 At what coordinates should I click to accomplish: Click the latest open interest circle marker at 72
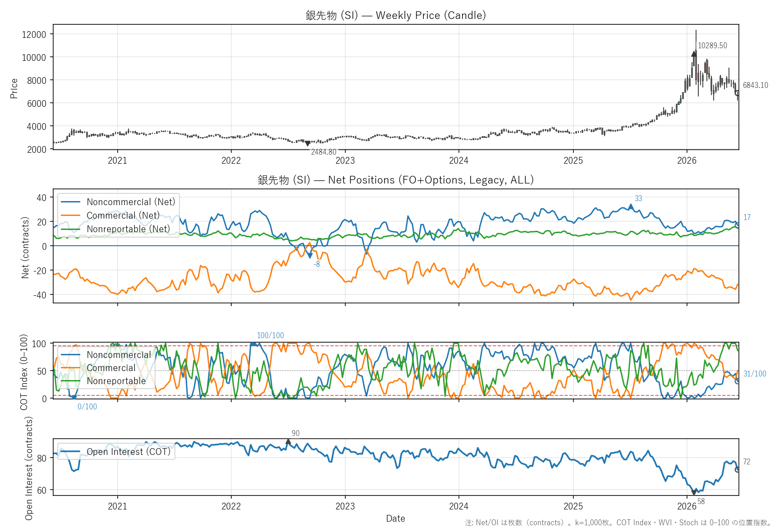click(738, 469)
